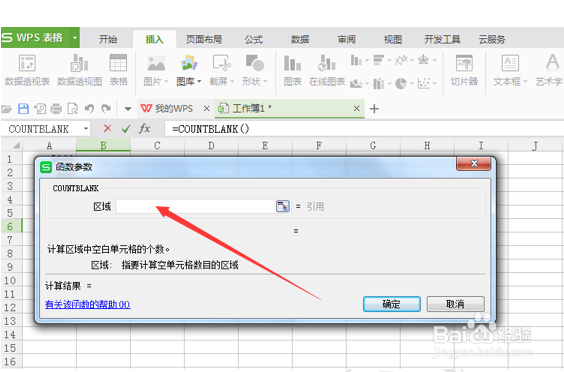The height and width of the screenshot is (372, 564).
Task: Expand the 形状 dropdown arrow
Action: click(265, 82)
